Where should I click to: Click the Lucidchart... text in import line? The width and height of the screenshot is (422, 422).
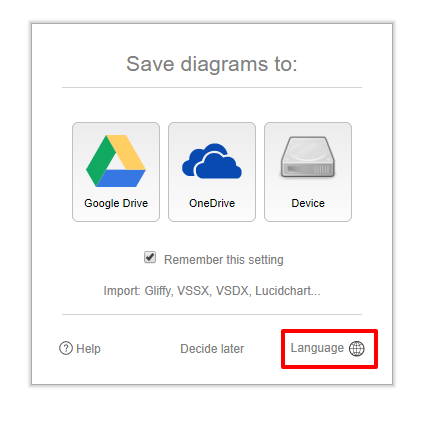288,291
